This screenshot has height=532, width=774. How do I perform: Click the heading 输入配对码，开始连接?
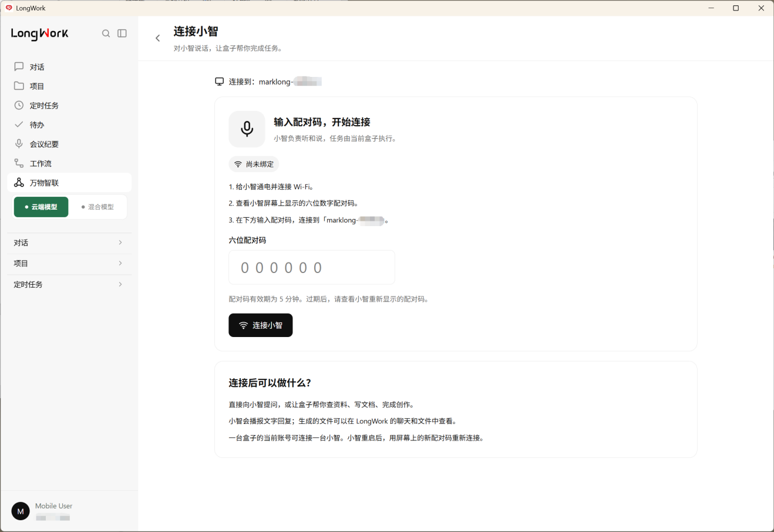click(322, 122)
